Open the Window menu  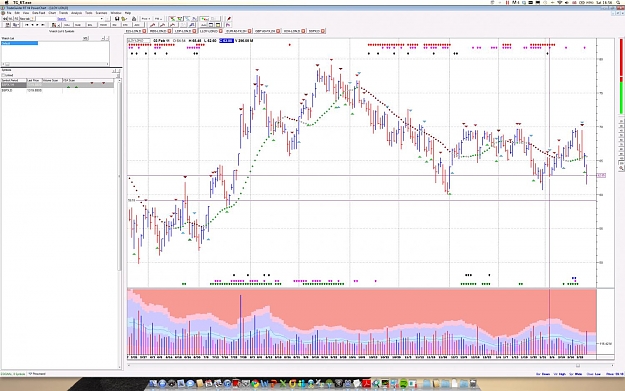(116, 13)
